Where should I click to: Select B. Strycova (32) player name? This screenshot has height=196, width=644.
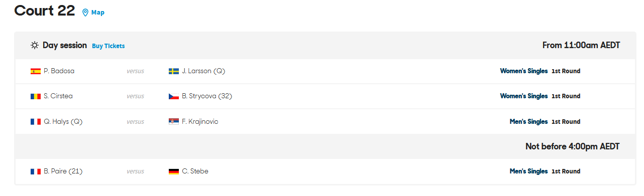tap(207, 96)
